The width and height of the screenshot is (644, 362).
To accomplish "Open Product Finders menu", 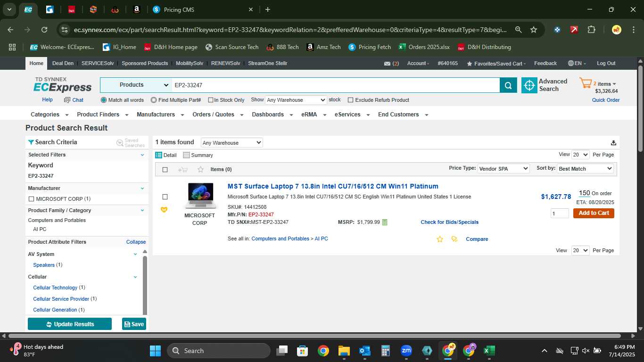I will (x=102, y=115).
